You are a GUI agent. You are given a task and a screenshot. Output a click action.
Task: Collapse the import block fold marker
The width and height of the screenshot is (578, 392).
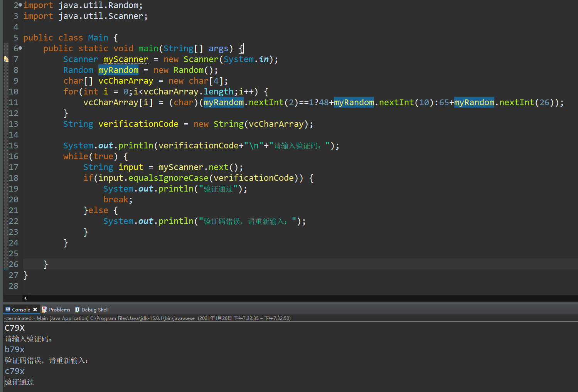point(20,5)
